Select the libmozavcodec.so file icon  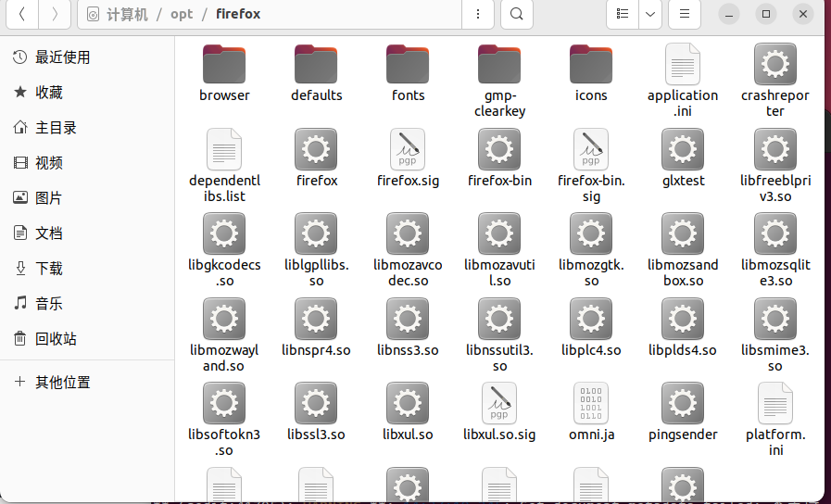(x=408, y=233)
